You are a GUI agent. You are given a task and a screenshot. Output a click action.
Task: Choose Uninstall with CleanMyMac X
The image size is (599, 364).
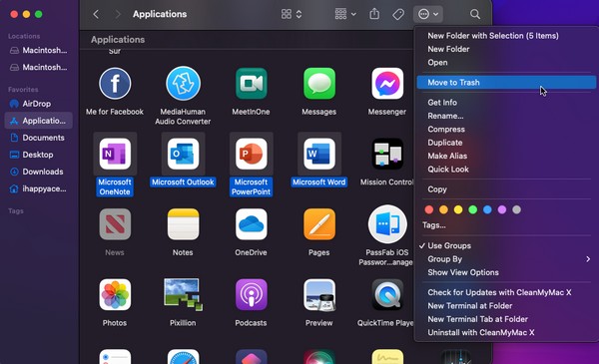(x=506, y=332)
